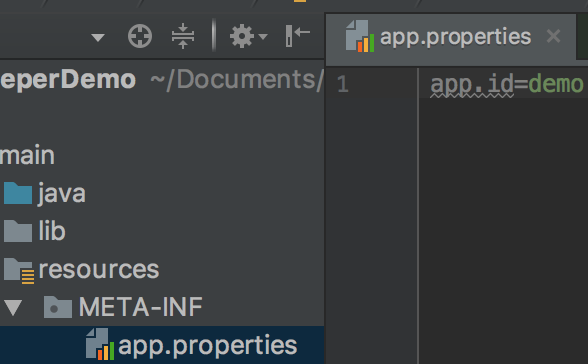Switch to the app.properties editor tab
The image size is (588, 364).
tap(451, 40)
